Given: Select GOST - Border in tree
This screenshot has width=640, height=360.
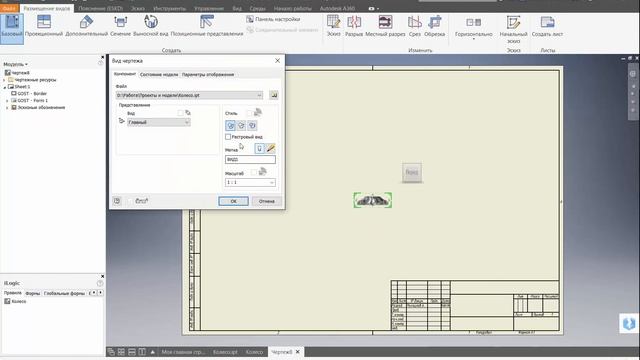Looking at the screenshot, I should pos(32,93).
